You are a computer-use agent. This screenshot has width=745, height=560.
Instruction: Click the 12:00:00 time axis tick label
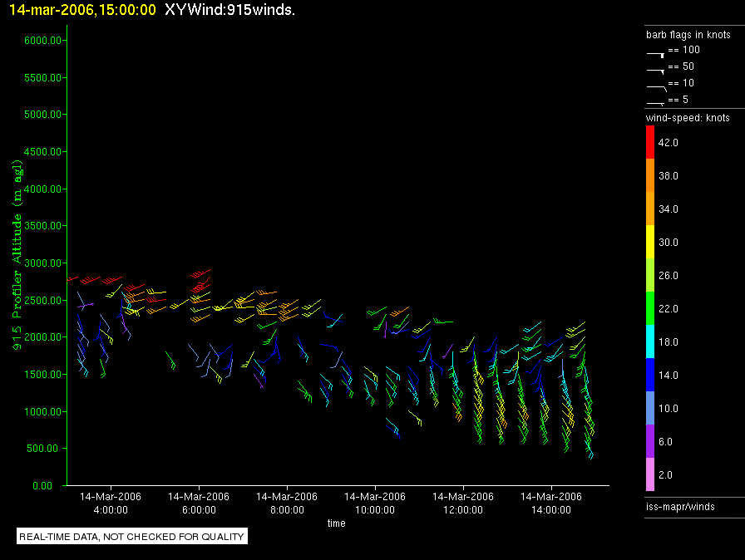click(463, 503)
